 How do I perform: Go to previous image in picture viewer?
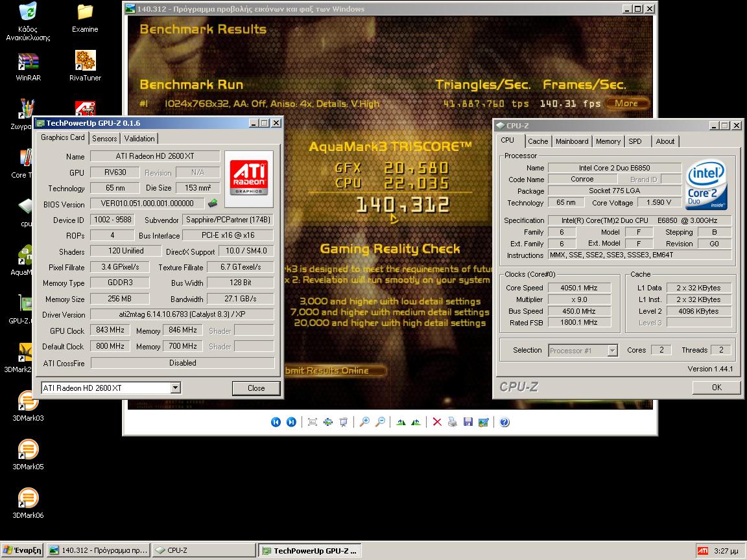(276, 422)
